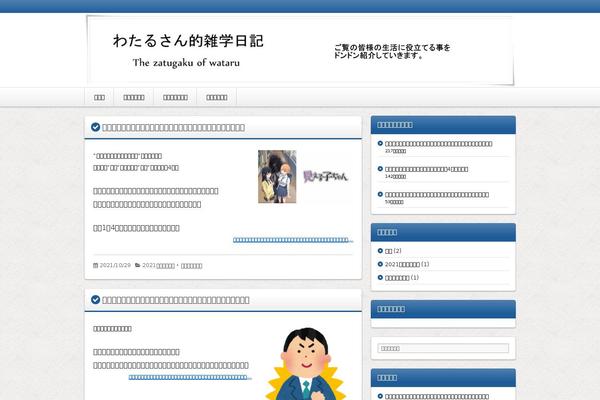
Task: Click the check icon beside the first post title
Action: tap(96, 127)
